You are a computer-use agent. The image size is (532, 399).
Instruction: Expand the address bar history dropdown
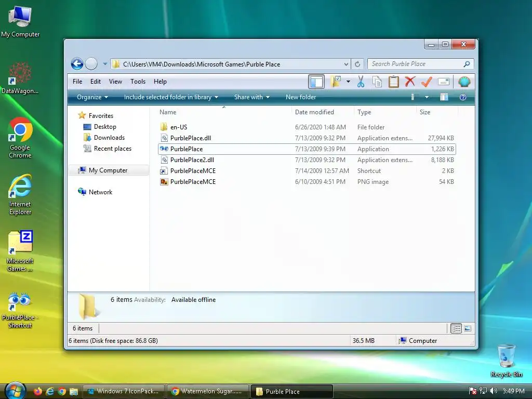[x=345, y=64]
